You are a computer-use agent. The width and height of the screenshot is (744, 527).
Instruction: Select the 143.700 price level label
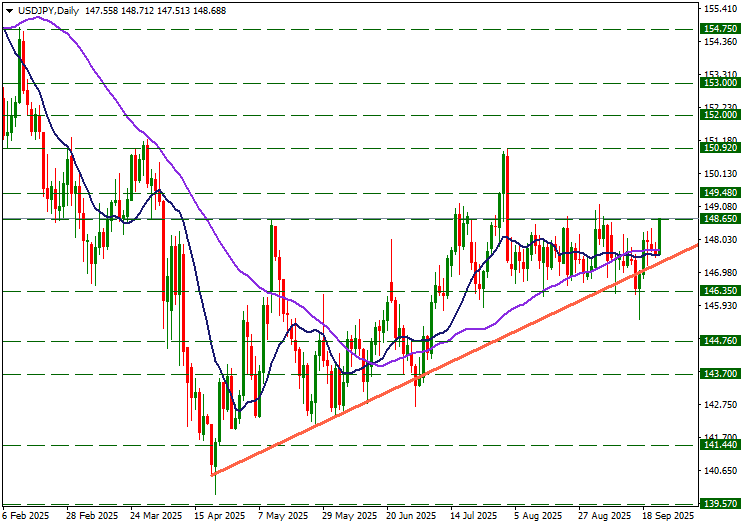pyautogui.click(x=720, y=373)
